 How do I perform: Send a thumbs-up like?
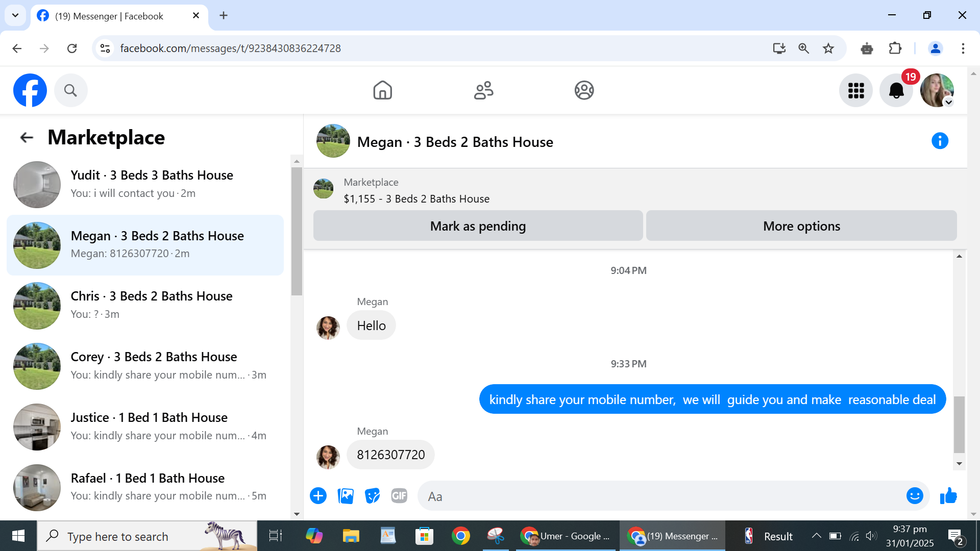948,495
